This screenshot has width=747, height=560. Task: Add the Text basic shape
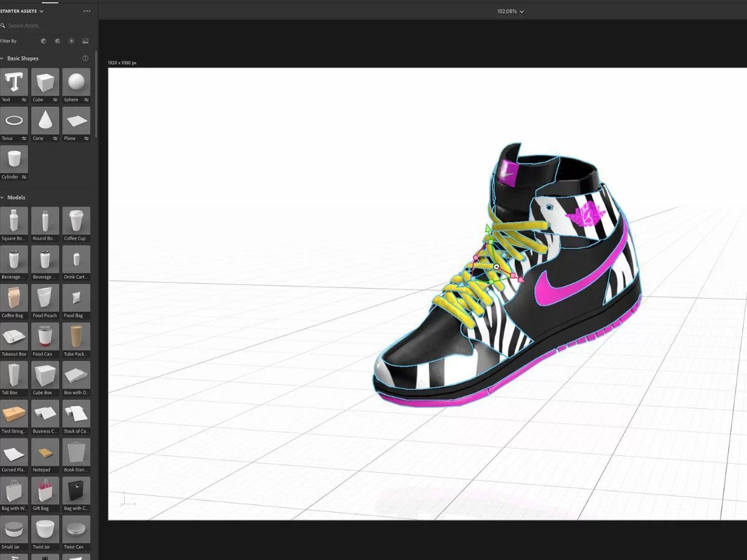pos(14,82)
